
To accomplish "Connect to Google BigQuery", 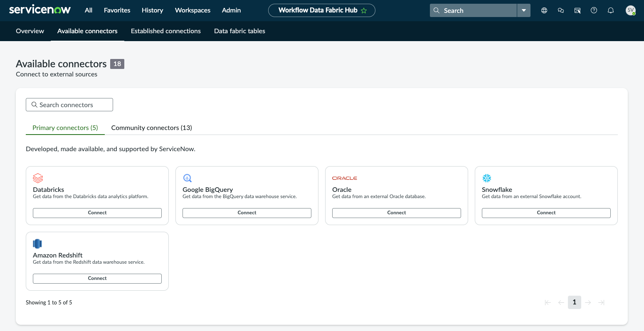I will [247, 213].
